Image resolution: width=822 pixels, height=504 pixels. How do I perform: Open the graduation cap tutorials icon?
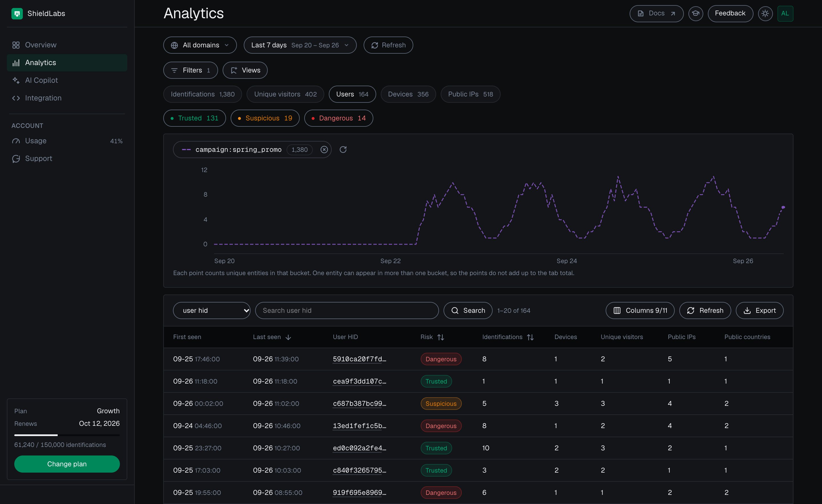pos(696,14)
